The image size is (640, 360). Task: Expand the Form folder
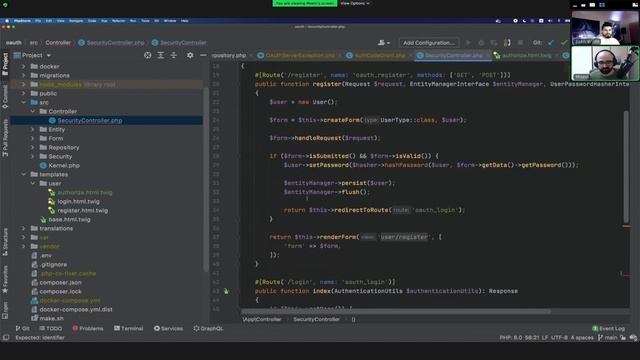coord(33,138)
